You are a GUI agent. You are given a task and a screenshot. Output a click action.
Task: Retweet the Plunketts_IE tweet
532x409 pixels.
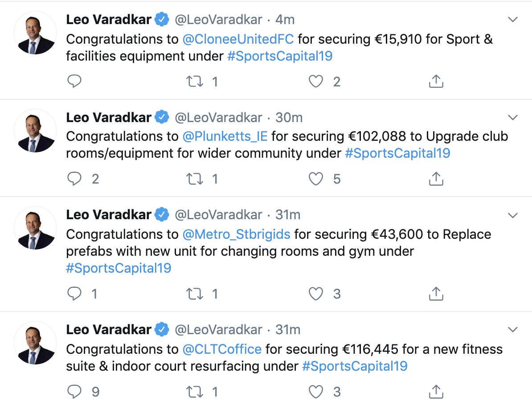pos(194,179)
